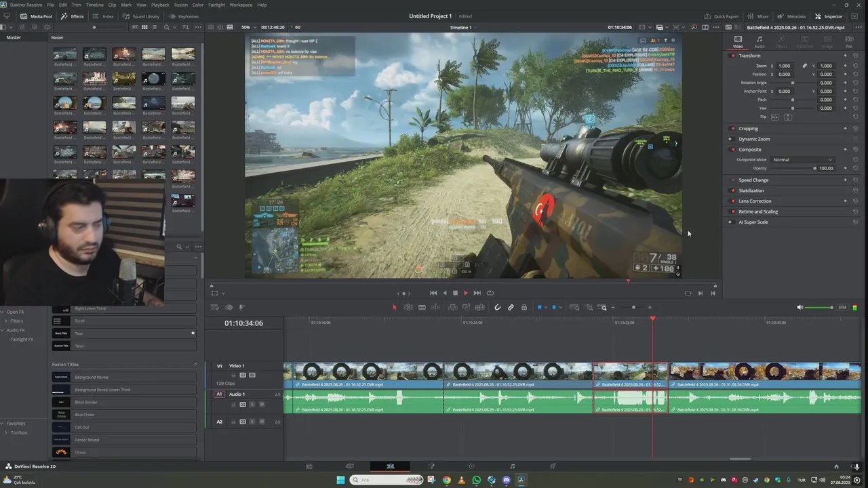Open the Fairlight music-note page icon
The image size is (868, 488).
512,466
